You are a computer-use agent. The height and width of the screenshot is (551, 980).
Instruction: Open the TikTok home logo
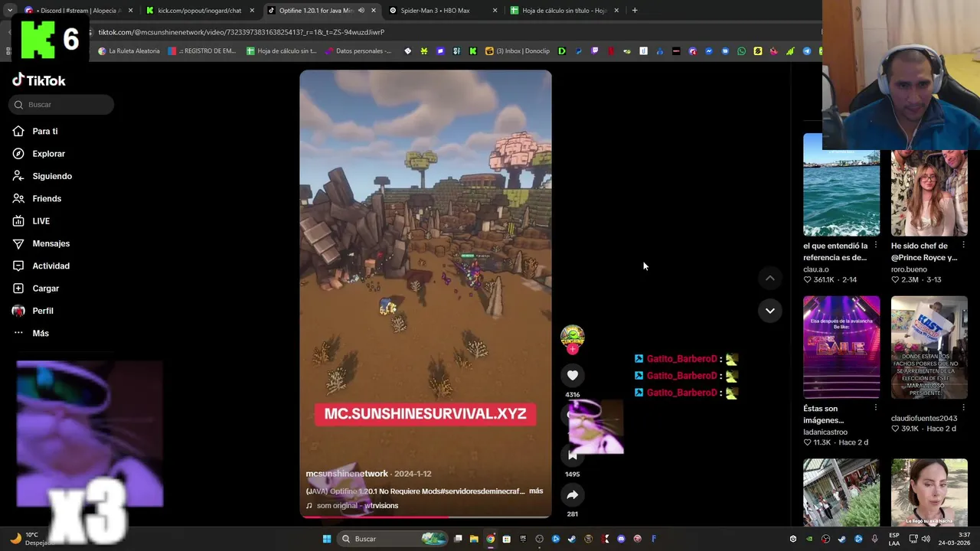(39, 80)
